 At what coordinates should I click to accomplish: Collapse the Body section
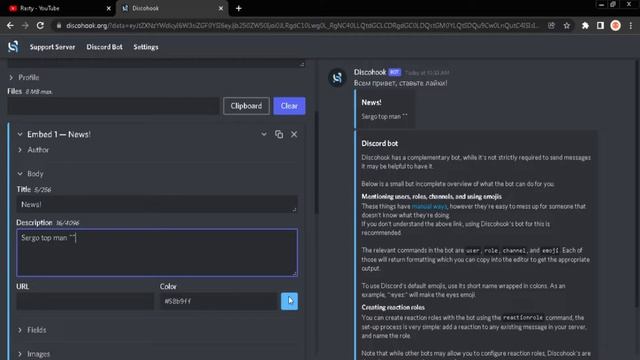click(31, 173)
